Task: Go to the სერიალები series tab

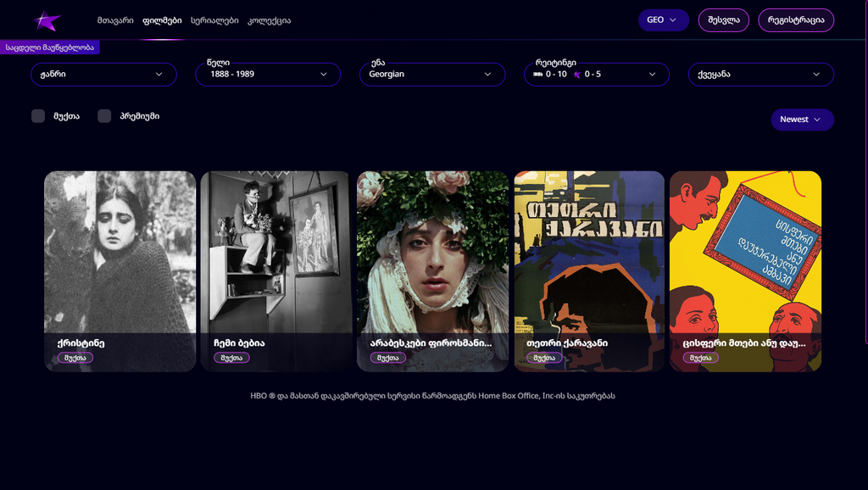Action: [x=214, y=20]
